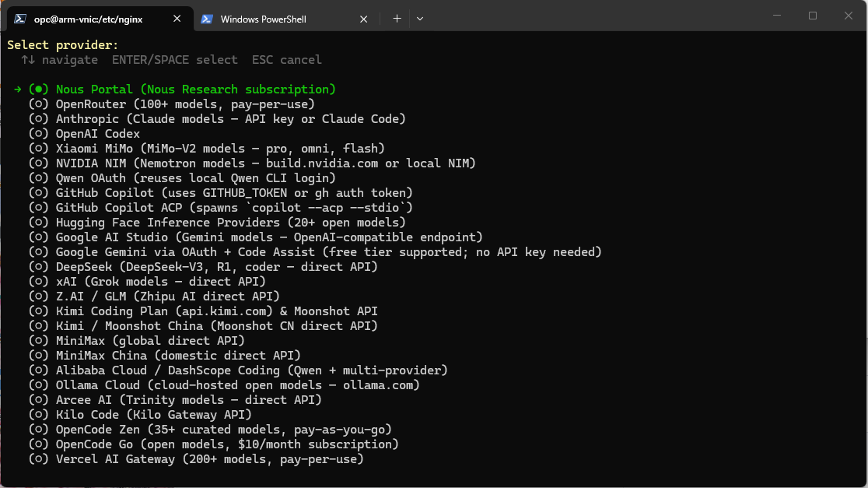Select the Ollama Cloud provider option
This screenshot has width=868, height=488.
(237, 385)
